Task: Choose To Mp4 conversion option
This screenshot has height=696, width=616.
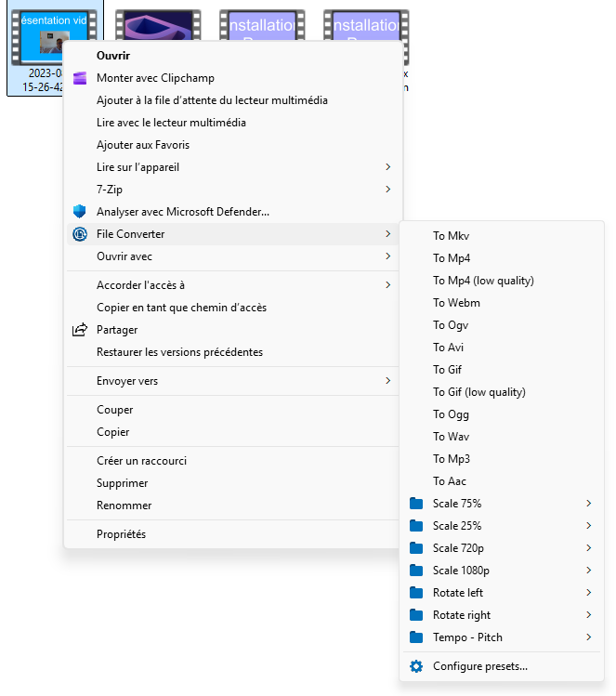Action: pos(452,258)
